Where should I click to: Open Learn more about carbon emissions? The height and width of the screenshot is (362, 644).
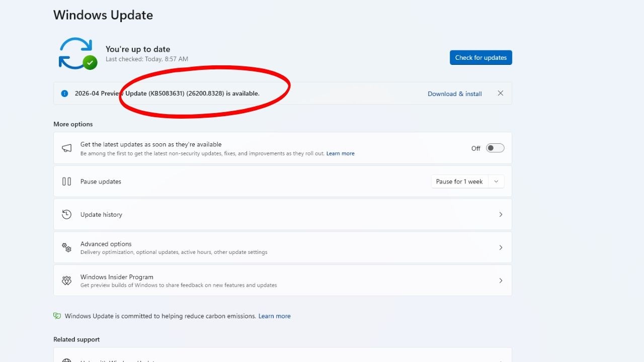point(274,316)
